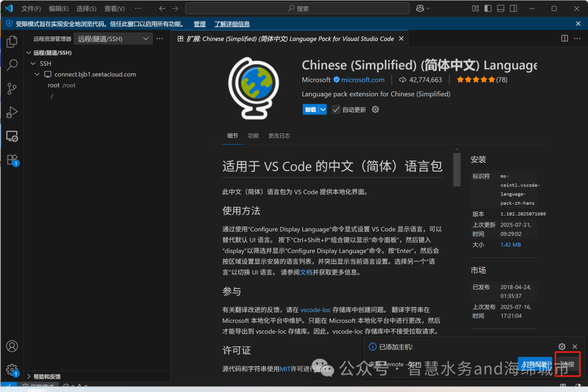This screenshot has width=588, height=392.
Task: Click the 卸载 uninstall button
Action: tap(310, 109)
